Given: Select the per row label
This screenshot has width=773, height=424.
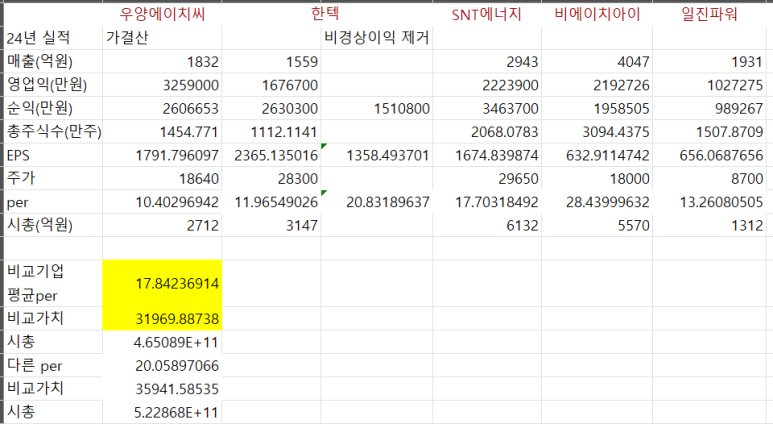Looking at the screenshot, I should pos(53,202).
